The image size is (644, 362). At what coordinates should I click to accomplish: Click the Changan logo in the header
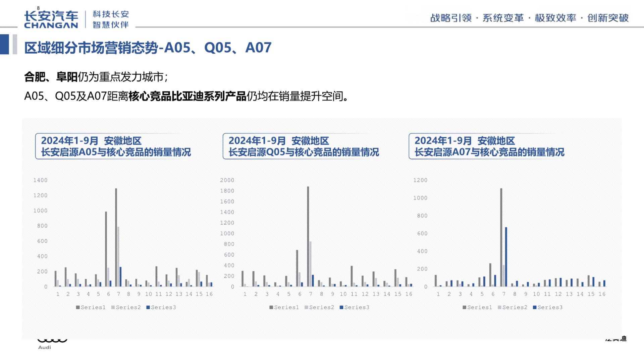51,19
